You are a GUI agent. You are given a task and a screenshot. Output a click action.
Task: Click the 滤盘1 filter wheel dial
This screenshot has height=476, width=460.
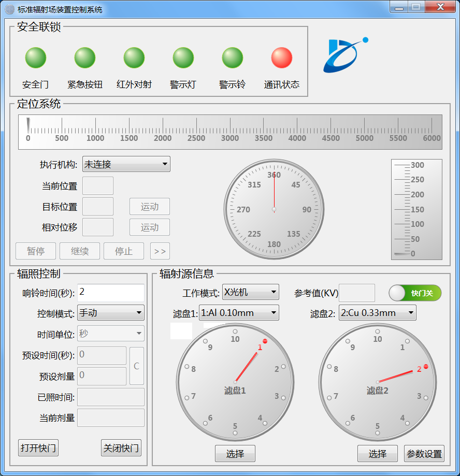point(235,382)
